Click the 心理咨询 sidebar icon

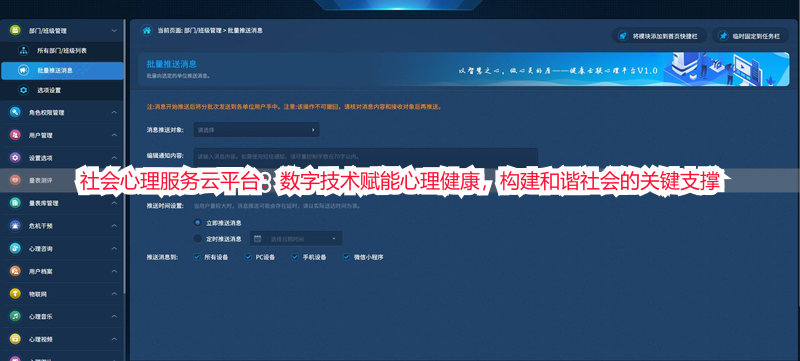tap(15, 248)
